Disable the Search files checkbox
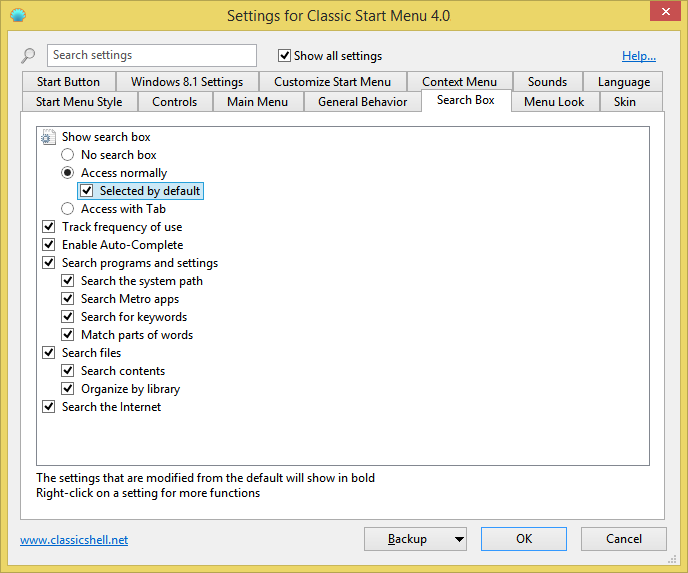This screenshot has width=688, height=573. tap(48, 353)
